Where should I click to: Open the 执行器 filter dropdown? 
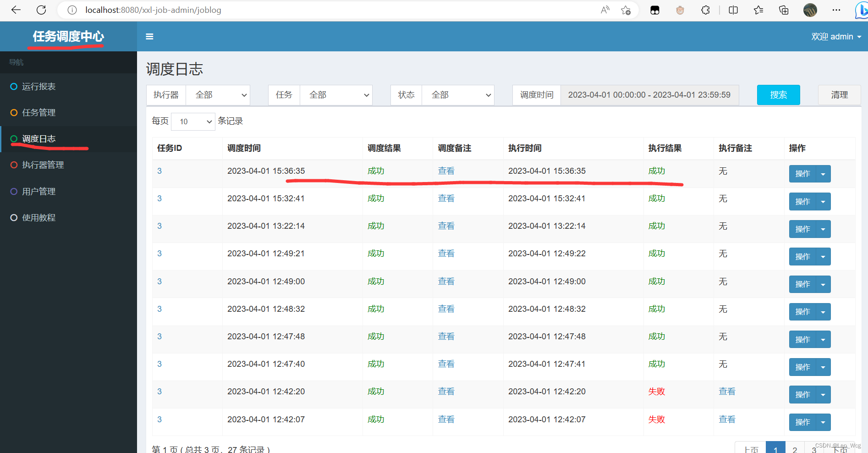(x=218, y=95)
